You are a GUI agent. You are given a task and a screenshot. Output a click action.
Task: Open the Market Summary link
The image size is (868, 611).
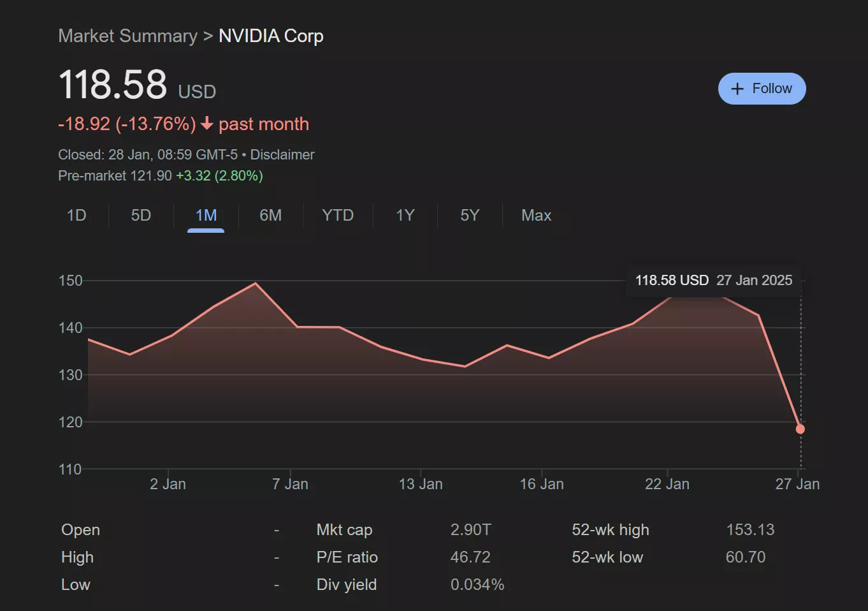(127, 36)
